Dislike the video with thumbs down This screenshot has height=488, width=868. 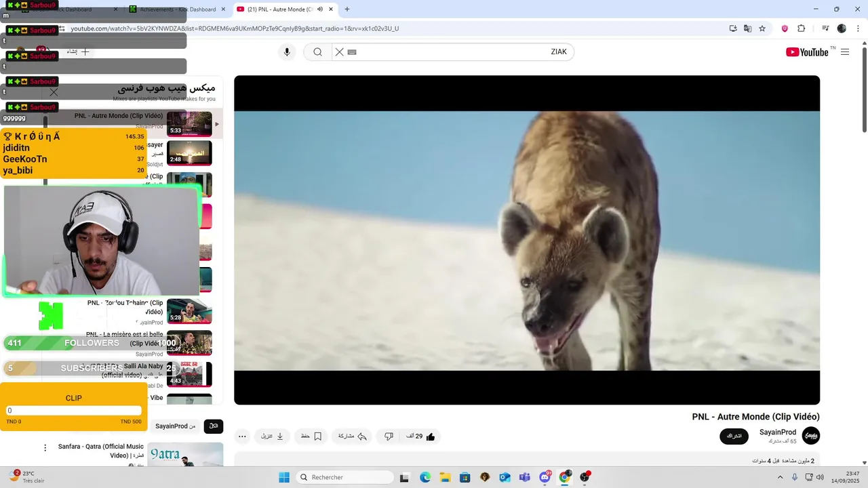389,436
